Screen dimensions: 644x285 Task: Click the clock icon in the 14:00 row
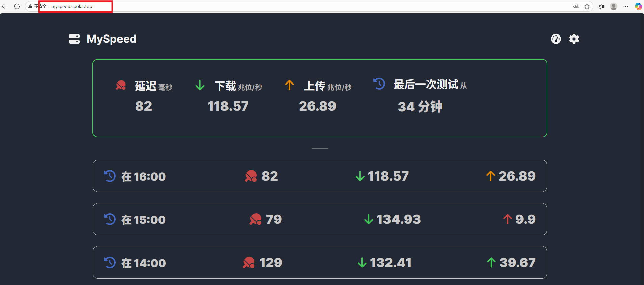(x=110, y=263)
